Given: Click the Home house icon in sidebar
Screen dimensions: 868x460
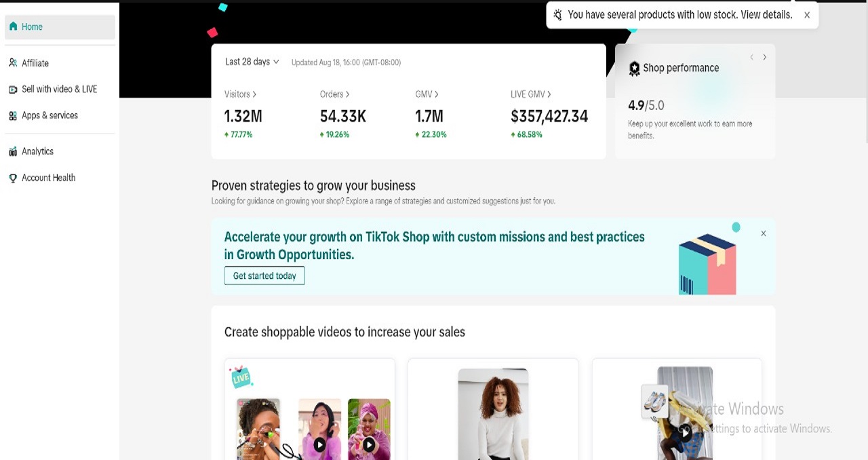Looking at the screenshot, I should click(x=13, y=26).
